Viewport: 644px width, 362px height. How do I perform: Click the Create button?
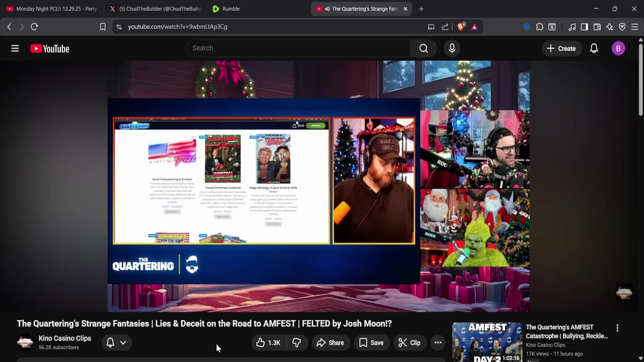coord(561,48)
